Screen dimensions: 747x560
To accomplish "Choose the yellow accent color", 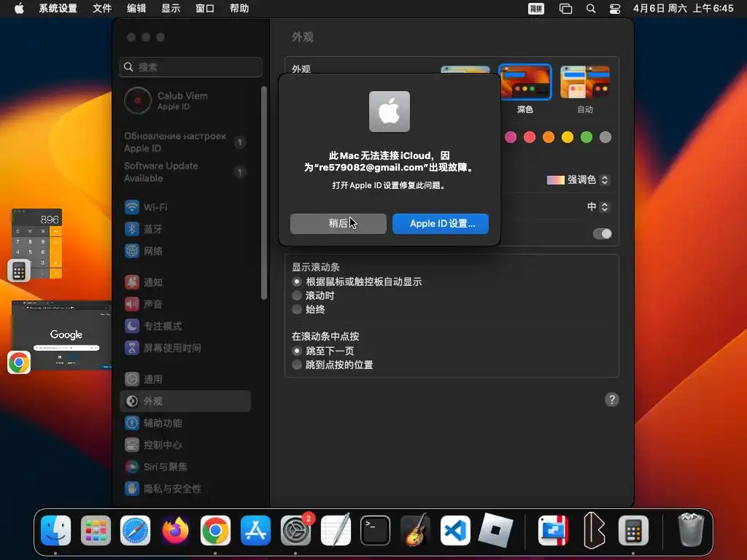I will (568, 137).
